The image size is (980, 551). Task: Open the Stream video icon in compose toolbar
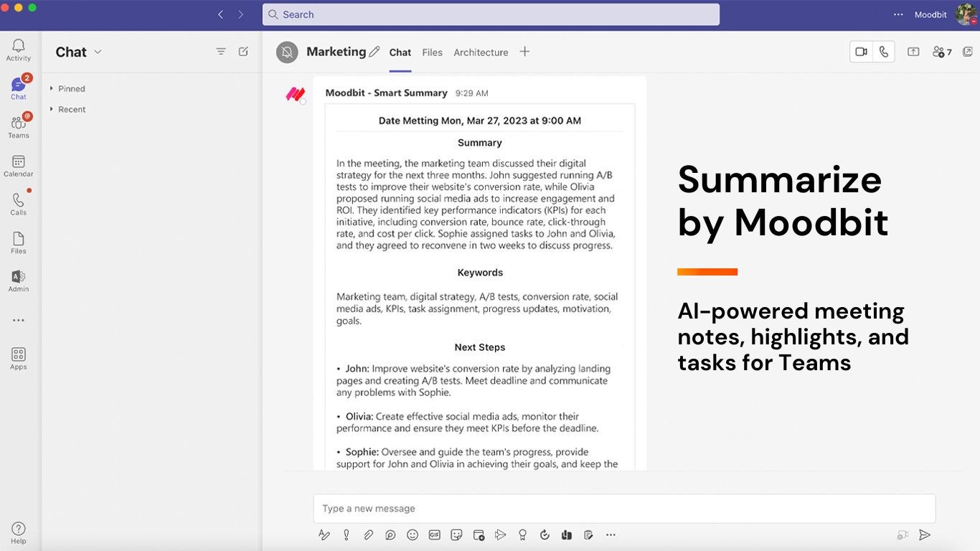[501, 534]
